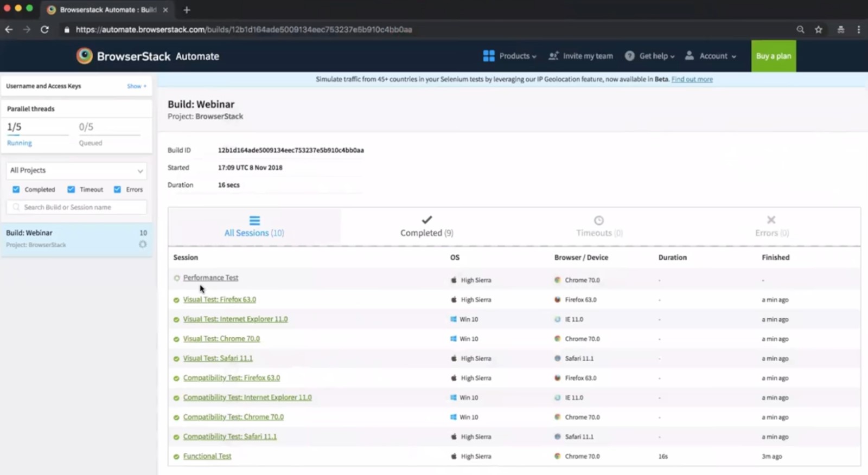The width and height of the screenshot is (868, 475).
Task: Click green status icon for Functional Test
Action: [176, 457]
